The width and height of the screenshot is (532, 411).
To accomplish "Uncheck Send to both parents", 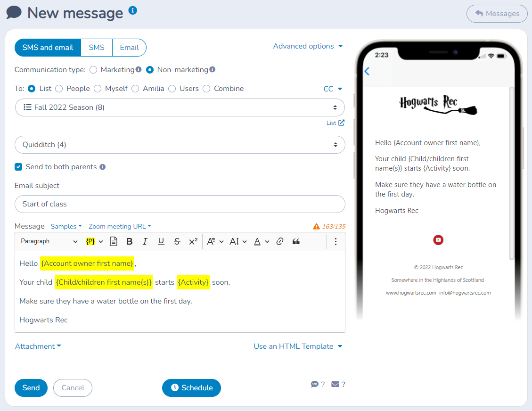I will pyautogui.click(x=18, y=167).
